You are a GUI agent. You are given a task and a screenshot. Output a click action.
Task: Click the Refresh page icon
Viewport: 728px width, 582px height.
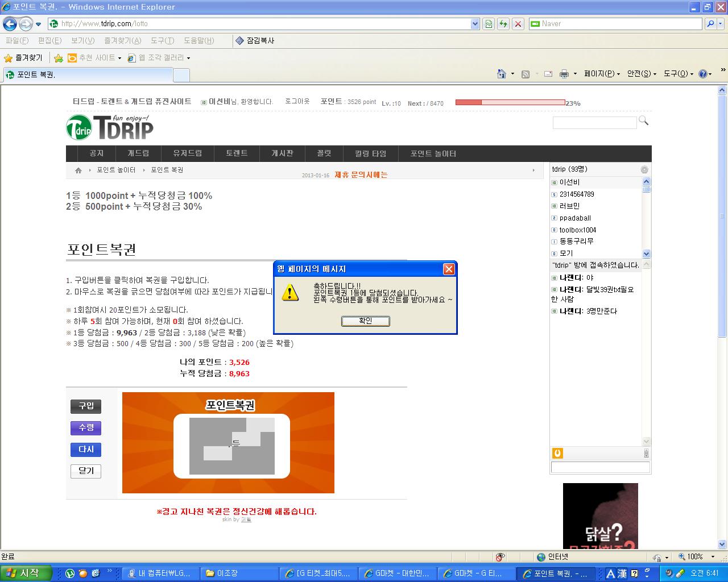[503, 24]
